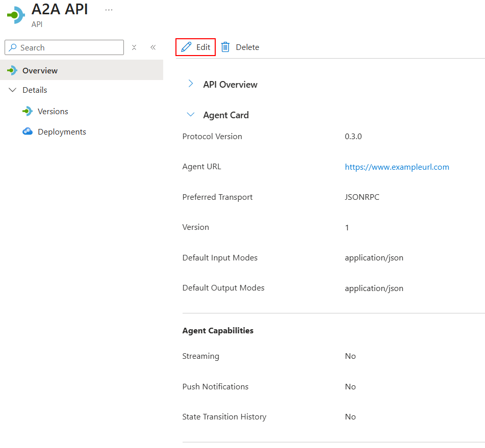Select Versions under Details

pyautogui.click(x=53, y=111)
